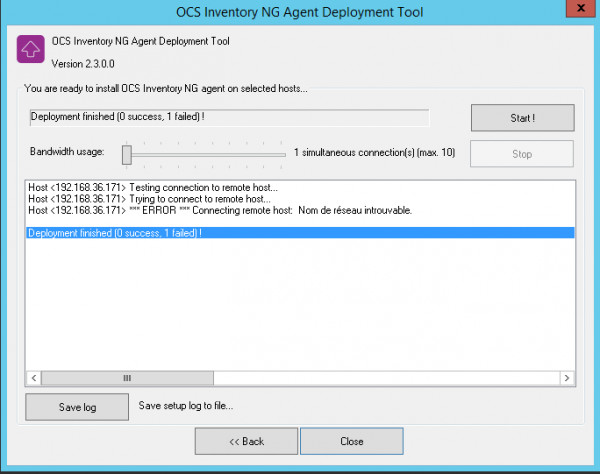
Task: Click the bandwidth usage slider handle
Action: (x=127, y=155)
